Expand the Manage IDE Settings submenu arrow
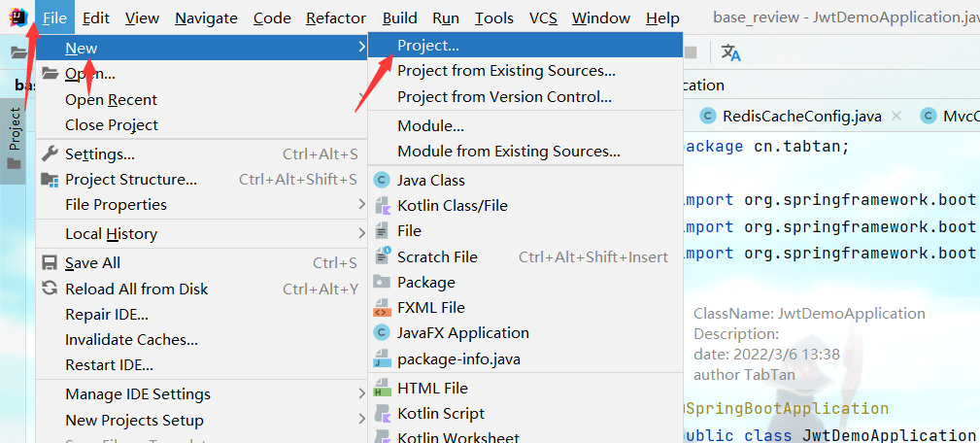Screen dimensions: 980x443 tap(361, 393)
